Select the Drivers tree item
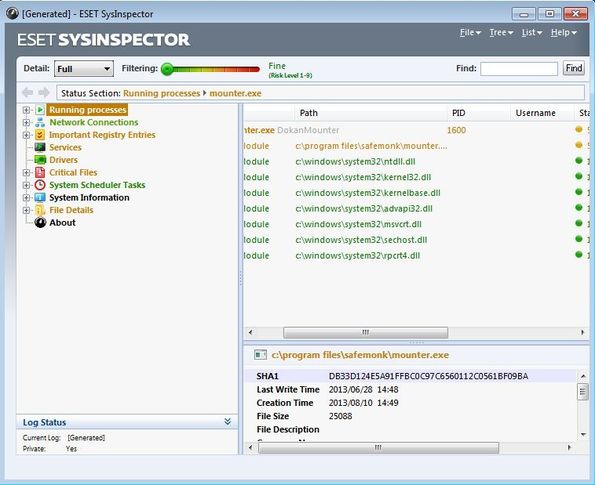Viewport: 595px width, 485px height. [x=63, y=160]
